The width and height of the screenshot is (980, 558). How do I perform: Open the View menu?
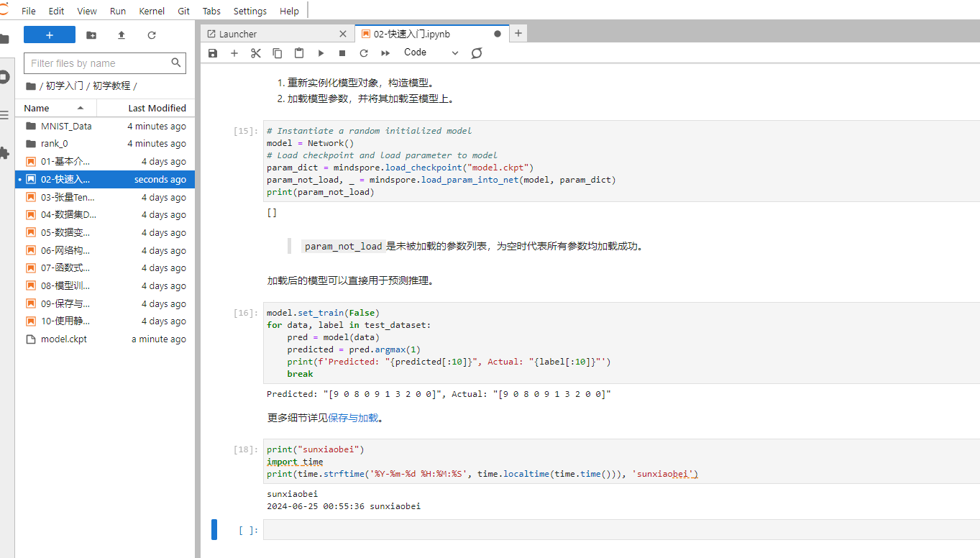point(87,11)
